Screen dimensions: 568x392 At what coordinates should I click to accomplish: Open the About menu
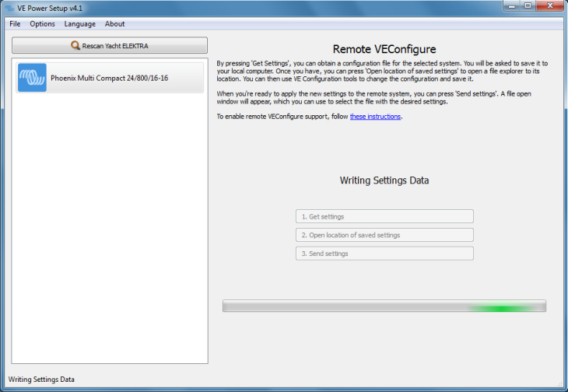tap(114, 24)
